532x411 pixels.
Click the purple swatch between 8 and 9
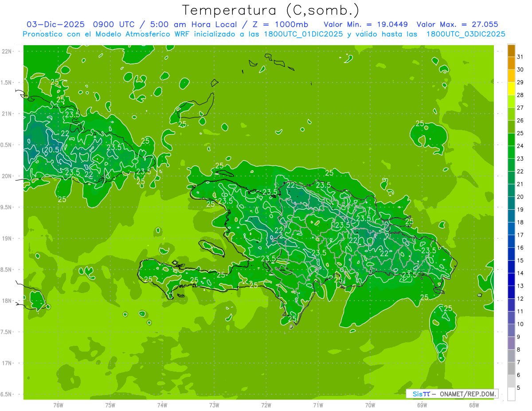tap(511, 343)
